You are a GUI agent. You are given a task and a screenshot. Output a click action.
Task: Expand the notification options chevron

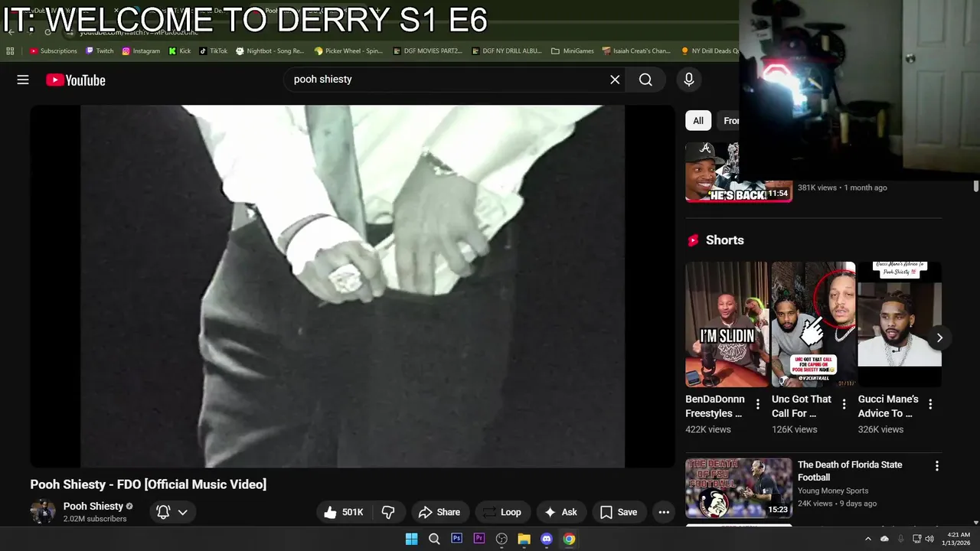point(183,512)
